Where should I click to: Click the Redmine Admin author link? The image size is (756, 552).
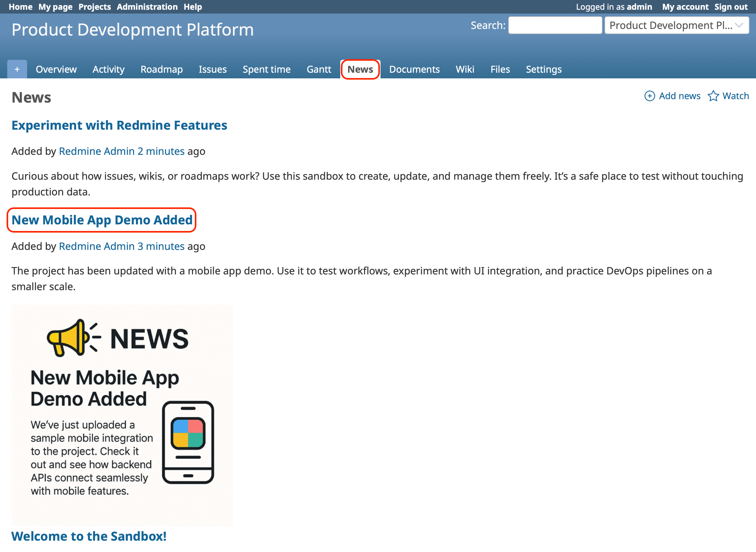[97, 151]
